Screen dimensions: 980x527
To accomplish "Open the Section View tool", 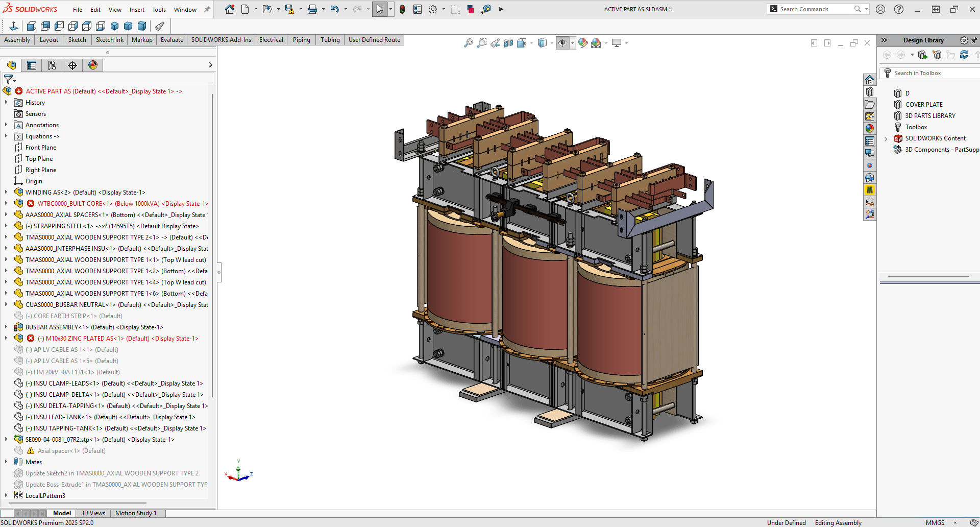I will [508, 43].
